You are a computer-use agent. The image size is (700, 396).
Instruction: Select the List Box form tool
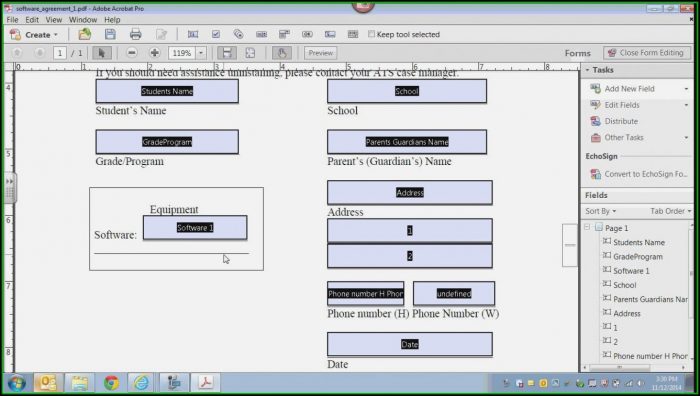pyautogui.click(x=262, y=34)
